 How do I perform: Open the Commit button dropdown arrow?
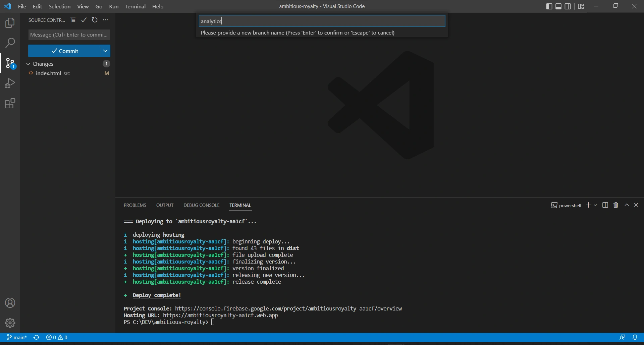pos(105,51)
